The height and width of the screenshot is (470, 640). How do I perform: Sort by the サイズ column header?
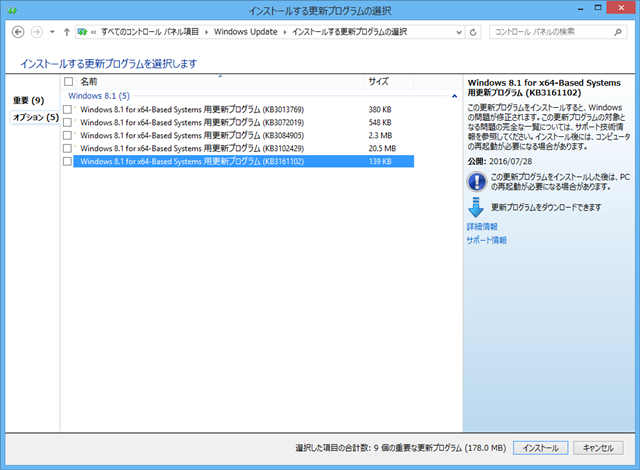click(x=389, y=82)
